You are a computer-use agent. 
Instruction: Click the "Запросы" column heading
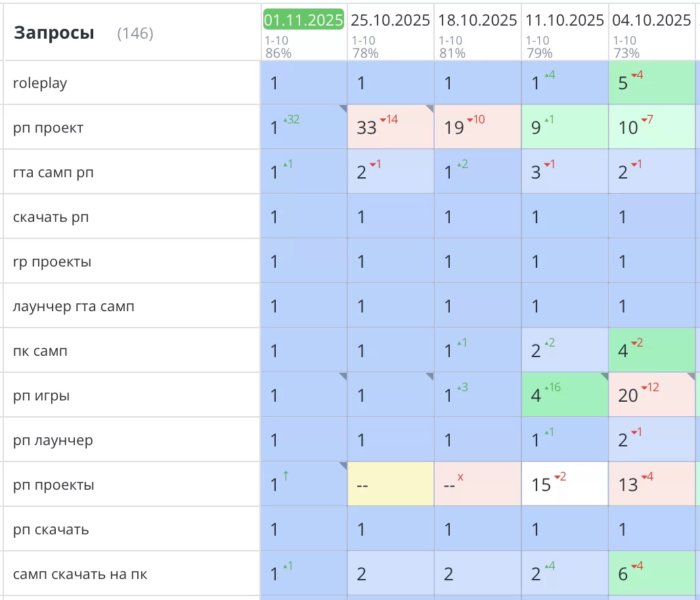[x=54, y=33]
